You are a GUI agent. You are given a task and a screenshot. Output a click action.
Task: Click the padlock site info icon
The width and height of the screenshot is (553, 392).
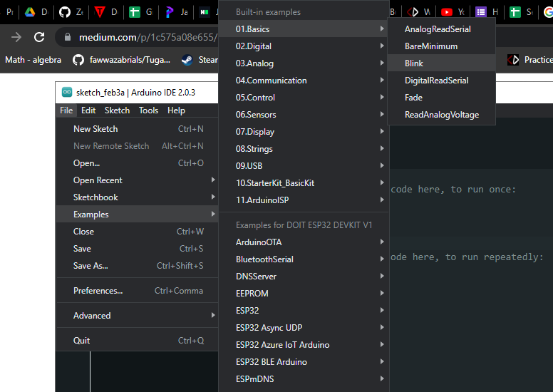68,37
